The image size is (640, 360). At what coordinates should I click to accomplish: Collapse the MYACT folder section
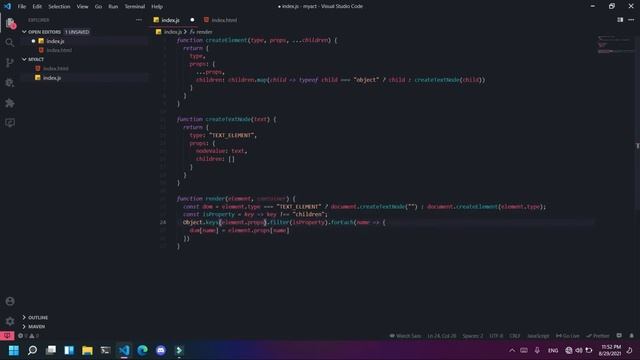point(24,59)
